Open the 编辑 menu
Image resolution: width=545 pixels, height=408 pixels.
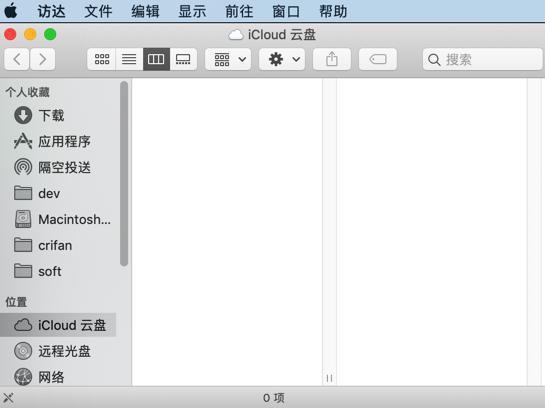coord(145,11)
